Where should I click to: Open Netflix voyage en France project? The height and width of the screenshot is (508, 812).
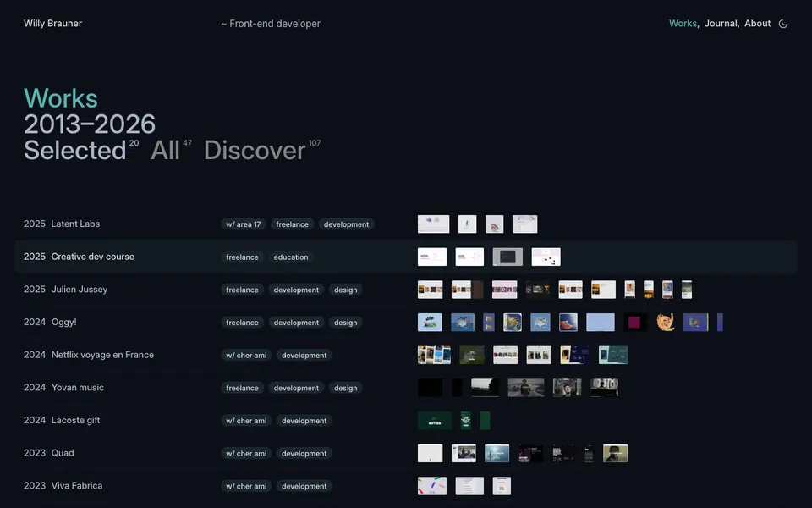[x=102, y=355]
